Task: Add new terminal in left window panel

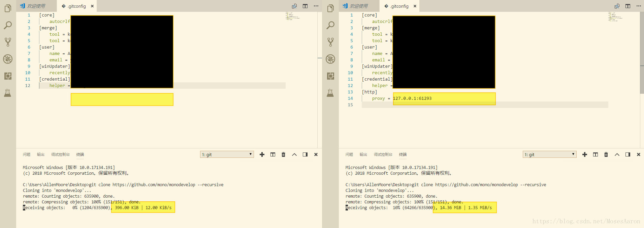Action: pyautogui.click(x=262, y=154)
